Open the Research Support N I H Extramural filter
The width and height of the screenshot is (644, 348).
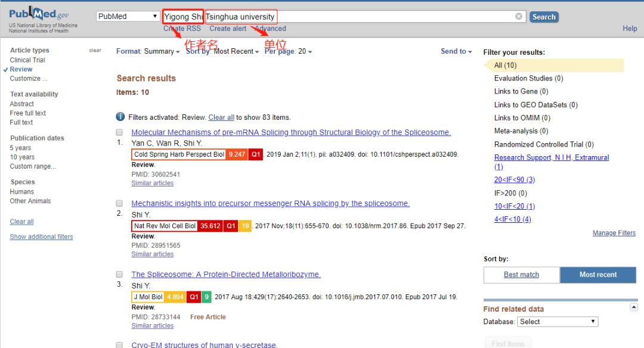click(x=551, y=161)
